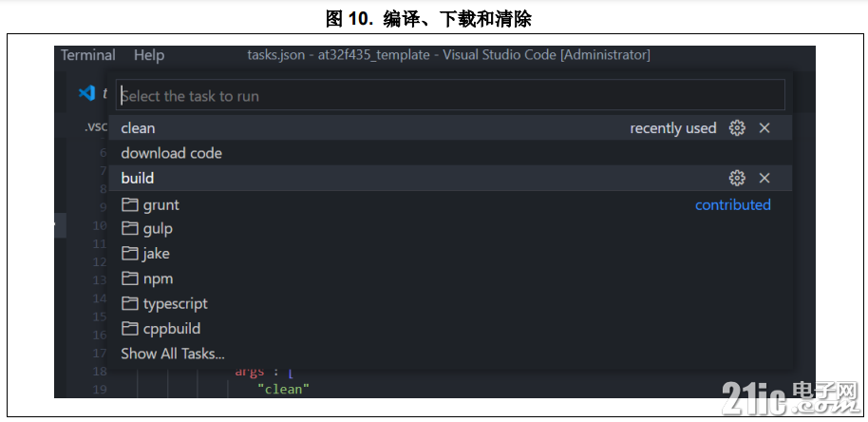This screenshot has height=422, width=868.
Task: Expand the npm task folder
Action: click(450, 278)
